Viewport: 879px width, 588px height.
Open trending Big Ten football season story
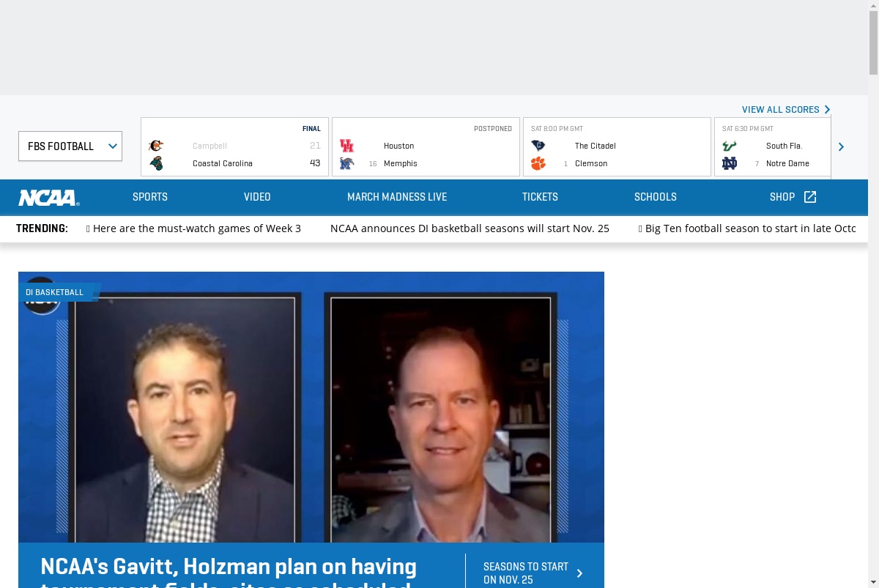click(x=747, y=228)
